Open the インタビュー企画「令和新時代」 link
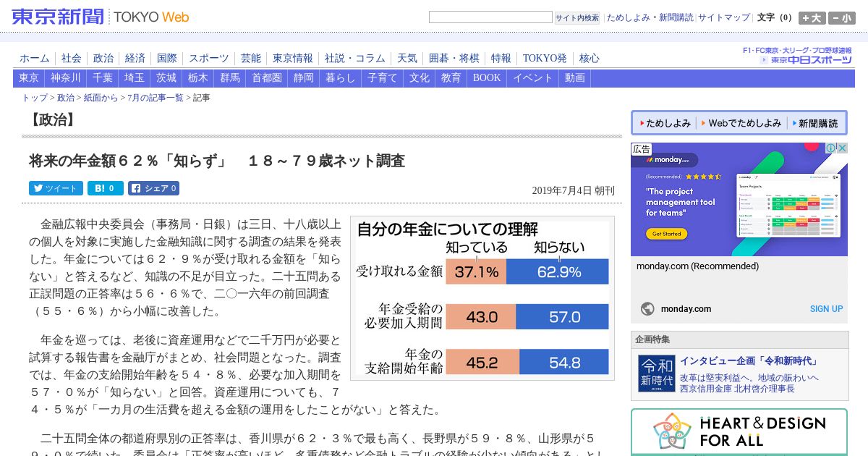Viewport: 868px width, 456px height. (x=749, y=360)
